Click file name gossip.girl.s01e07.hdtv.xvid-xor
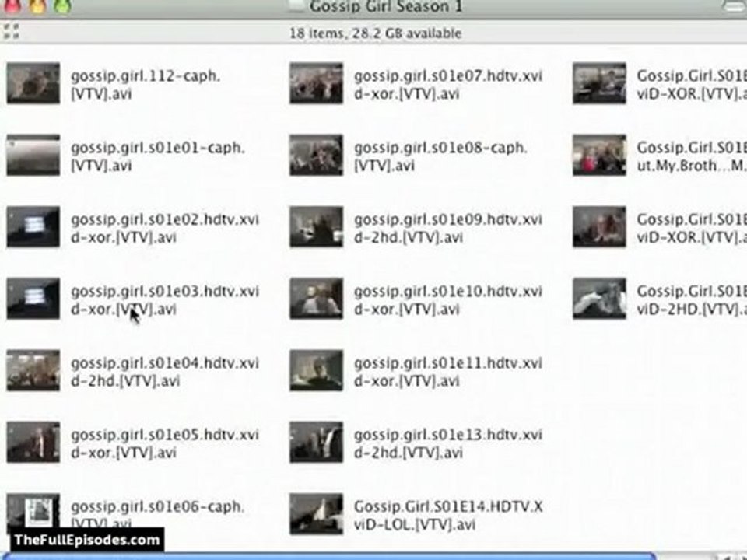Image resolution: width=747 pixels, height=560 pixels. [448, 85]
